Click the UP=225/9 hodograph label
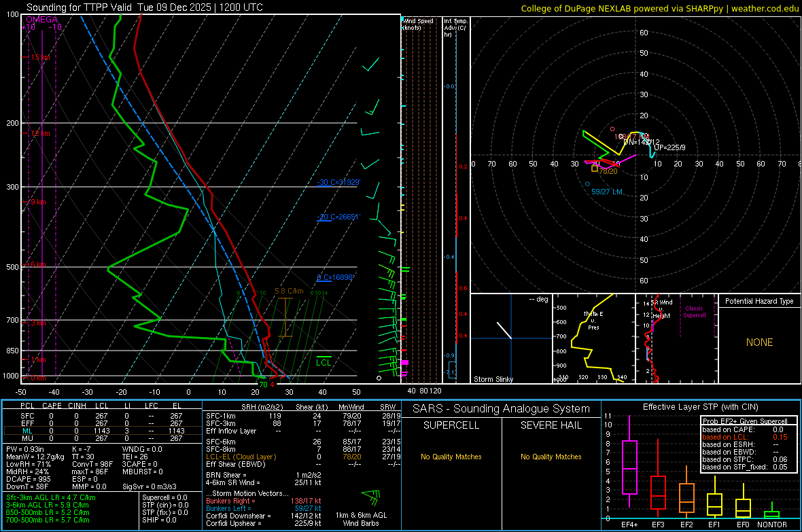 coord(669,148)
